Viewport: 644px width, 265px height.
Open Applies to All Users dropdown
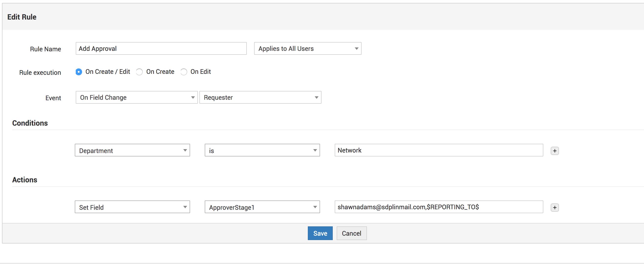point(308,49)
